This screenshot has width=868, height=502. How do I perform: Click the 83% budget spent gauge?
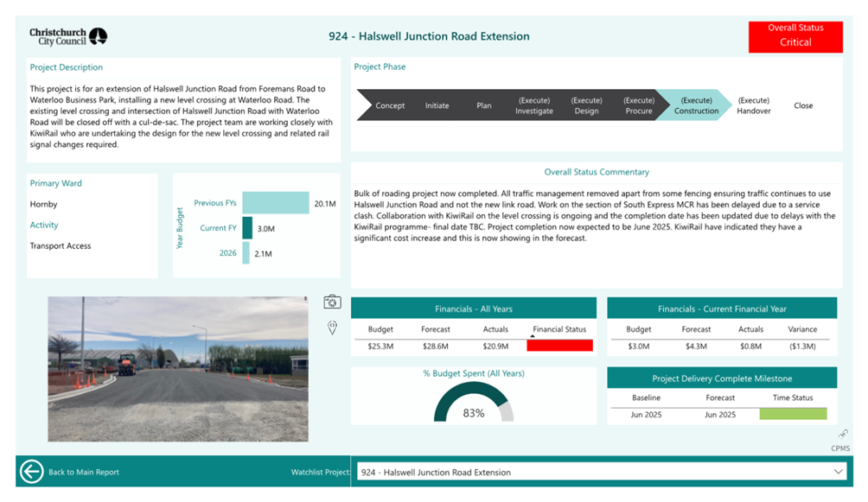[473, 402]
